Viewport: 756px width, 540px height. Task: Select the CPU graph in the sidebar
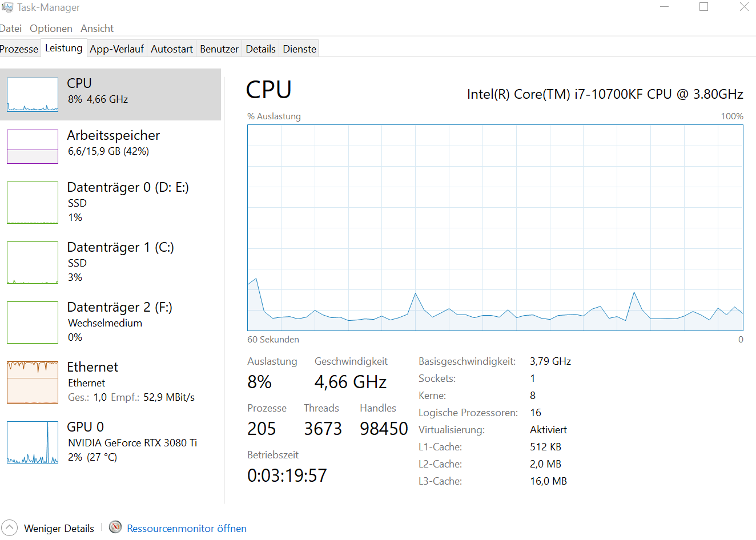[x=111, y=94]
